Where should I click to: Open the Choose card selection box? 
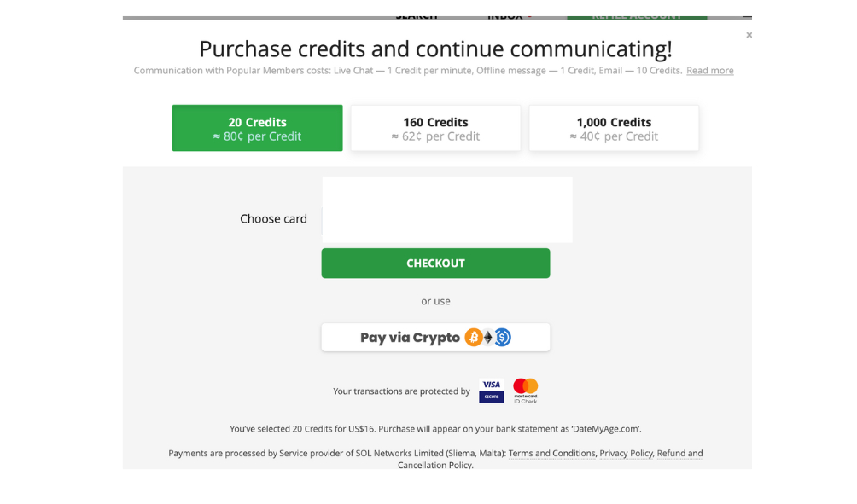[446, 210]
